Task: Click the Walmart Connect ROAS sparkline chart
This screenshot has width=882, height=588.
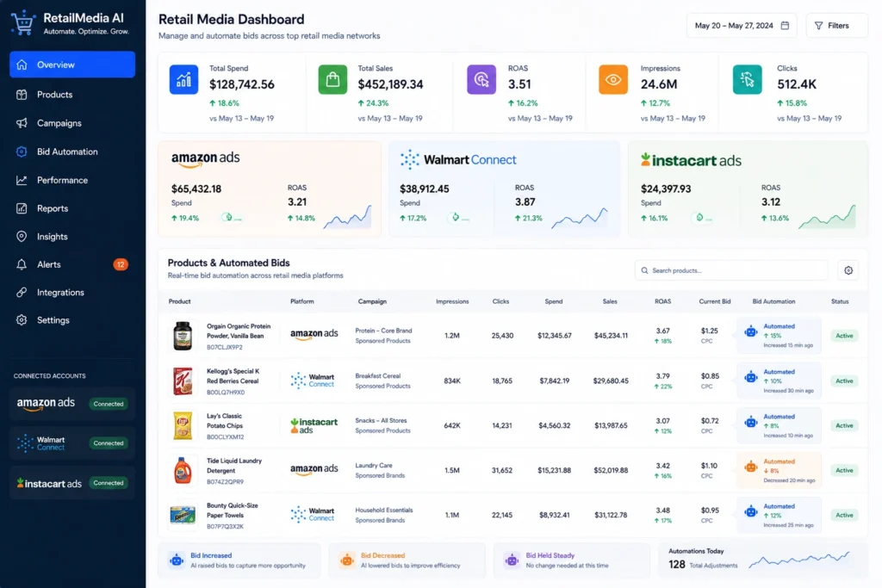Action: 580,218
